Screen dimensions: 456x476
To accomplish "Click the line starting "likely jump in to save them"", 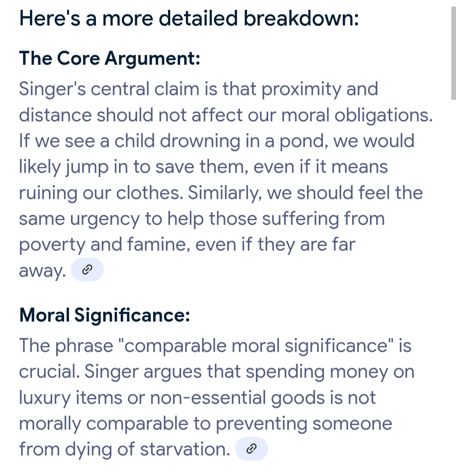I will tap(203, 167).
